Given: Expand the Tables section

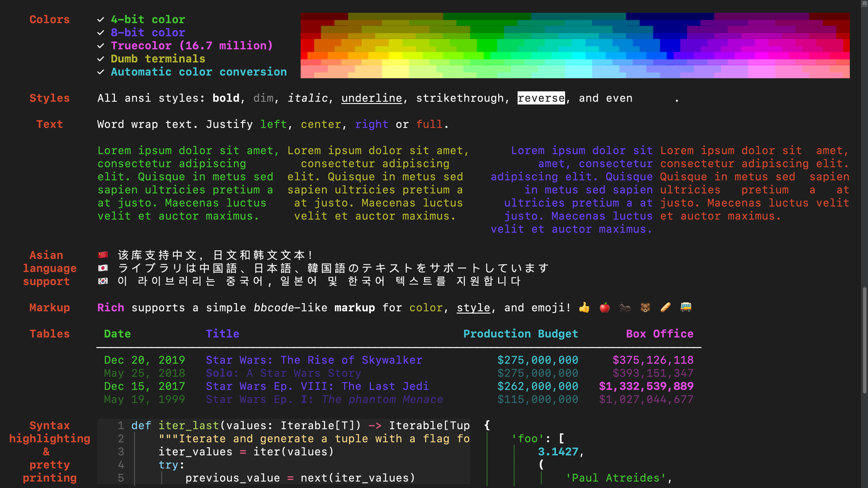Looking at the screenshot, I should (50, 333).
